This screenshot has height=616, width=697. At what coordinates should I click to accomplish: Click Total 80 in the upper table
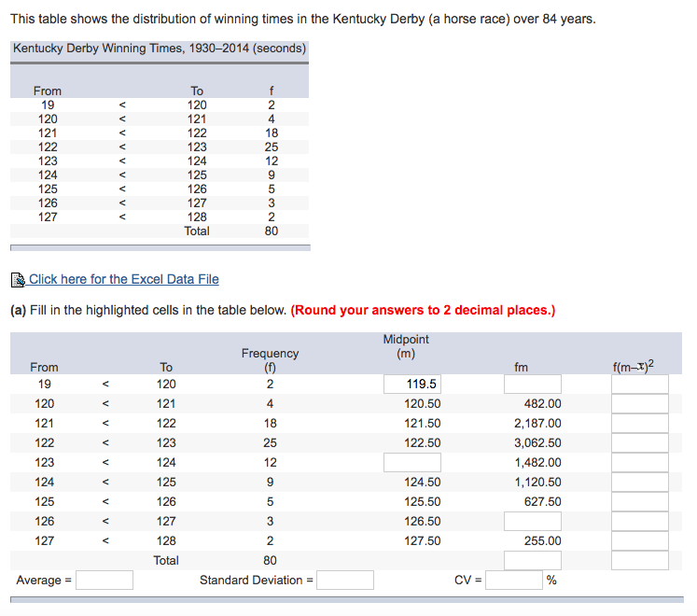coord(272,231)
